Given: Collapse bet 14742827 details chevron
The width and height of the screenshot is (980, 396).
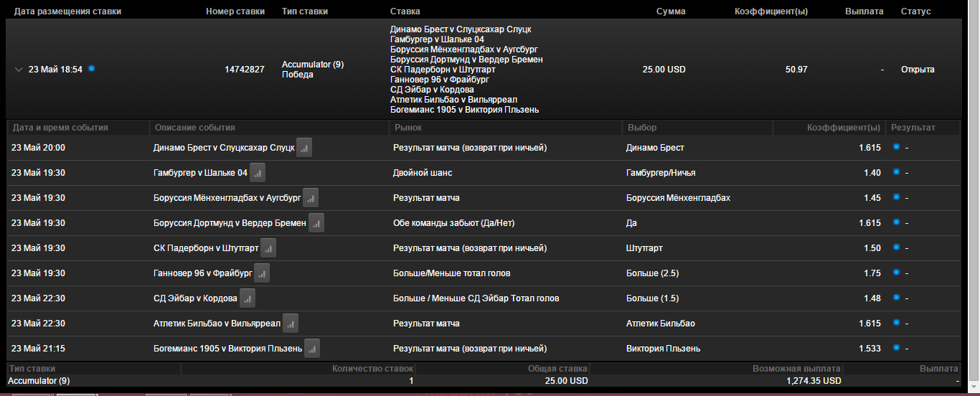Looking at the screenshot, I should point(19,70).
